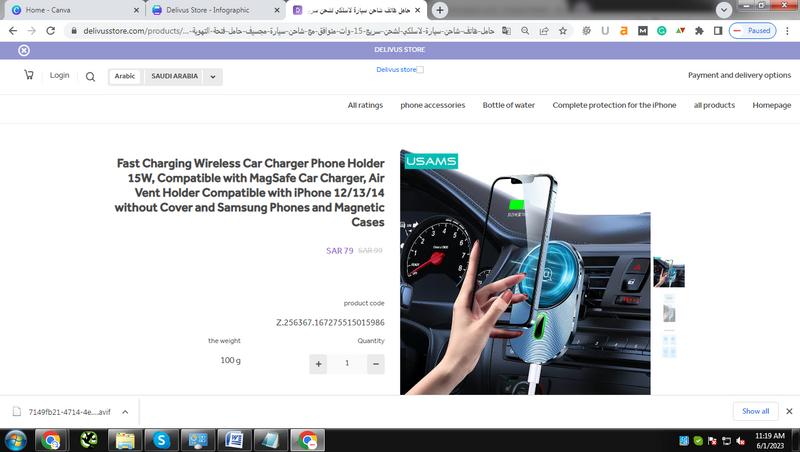
Task: Click the Login link
Action: [x=59, y=75]
